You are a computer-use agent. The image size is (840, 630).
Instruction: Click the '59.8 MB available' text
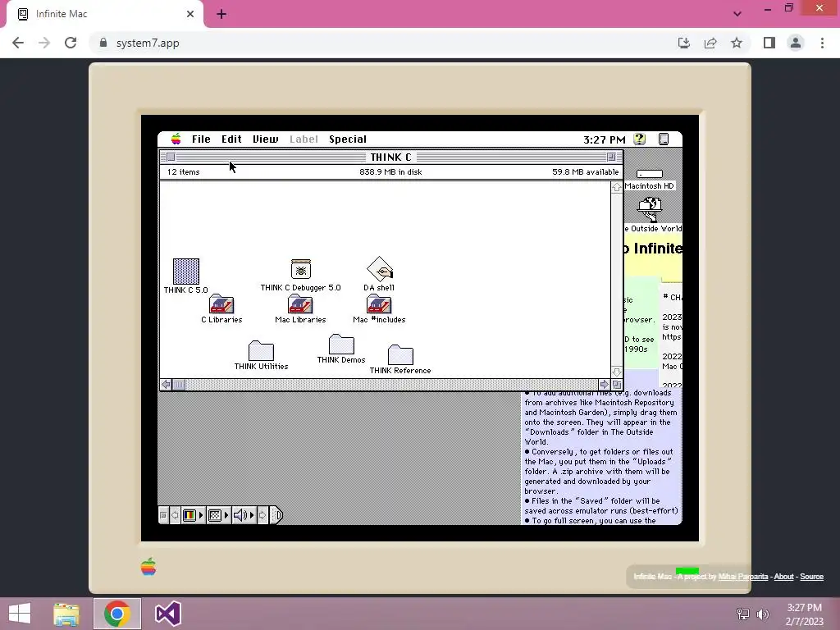pos(586,172)
